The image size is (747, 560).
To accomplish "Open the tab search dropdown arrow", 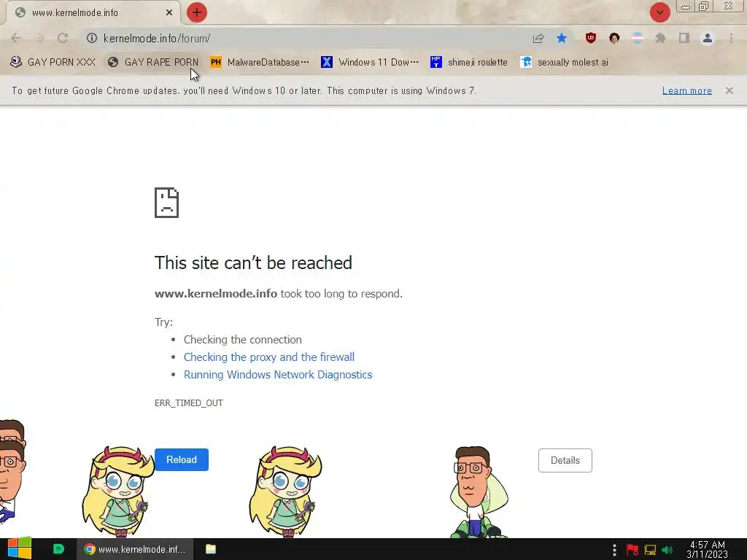I will [x=659, y=12].
